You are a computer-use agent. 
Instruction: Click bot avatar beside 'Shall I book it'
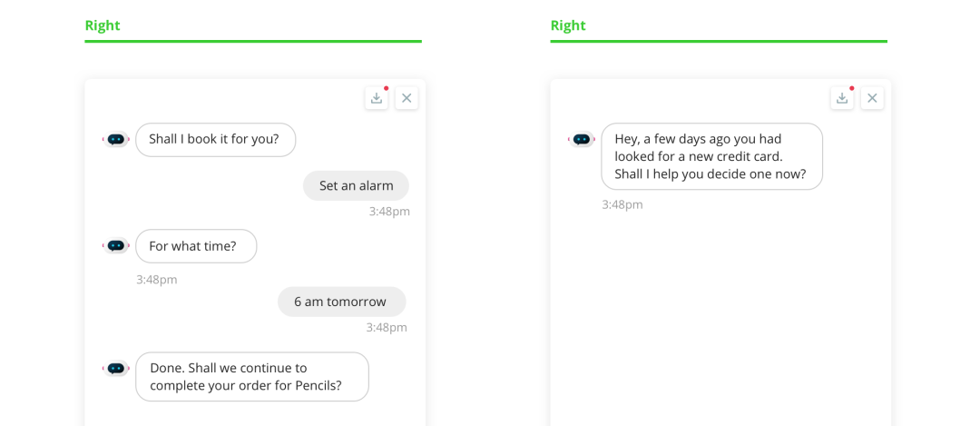point(115,140)
